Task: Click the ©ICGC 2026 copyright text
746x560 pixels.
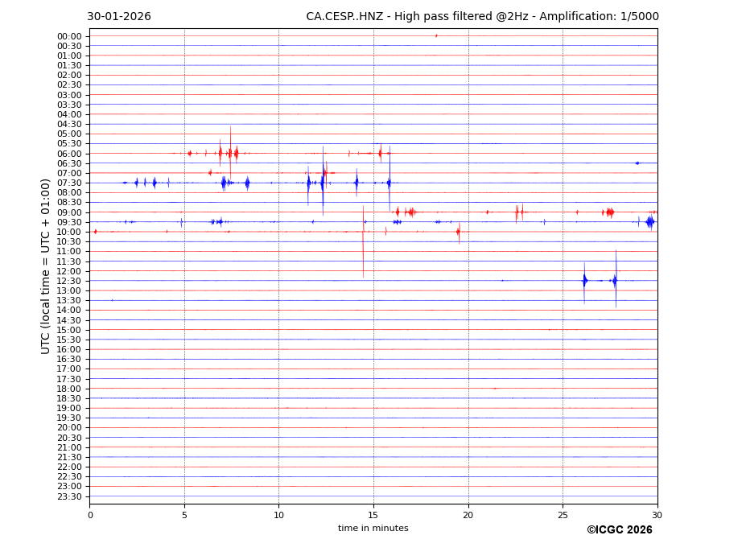Action: point(619,530)
